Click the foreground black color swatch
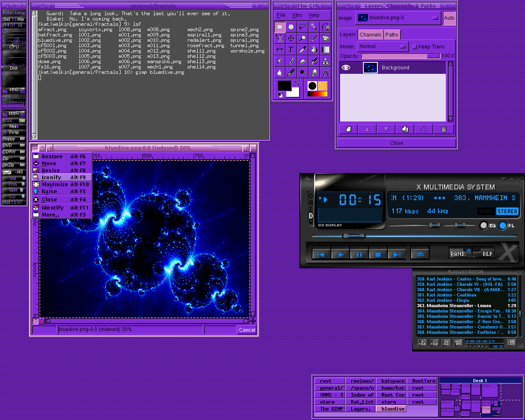 click(284, 85)
